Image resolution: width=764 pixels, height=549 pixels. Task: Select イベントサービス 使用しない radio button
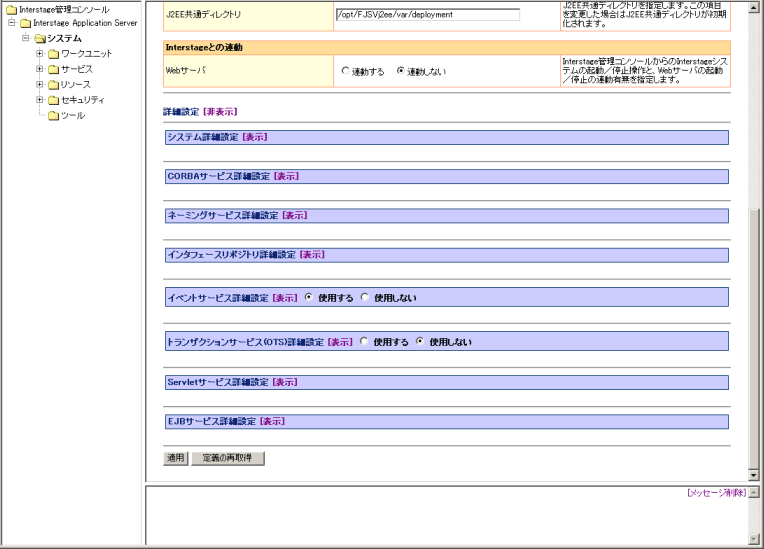[x=365, y=297]
